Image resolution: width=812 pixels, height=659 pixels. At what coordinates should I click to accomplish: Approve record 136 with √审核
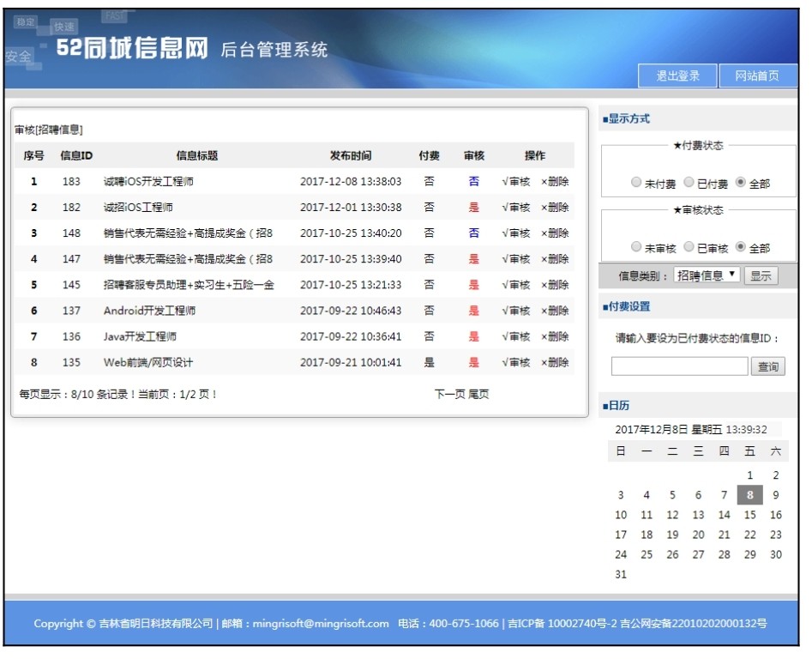pos(516,336)
